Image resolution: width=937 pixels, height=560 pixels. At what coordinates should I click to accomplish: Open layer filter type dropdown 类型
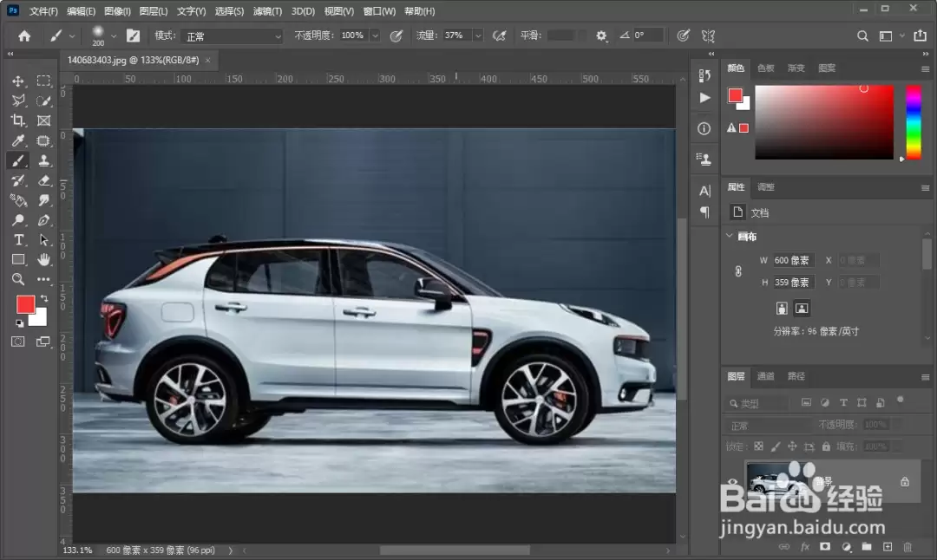759,404
